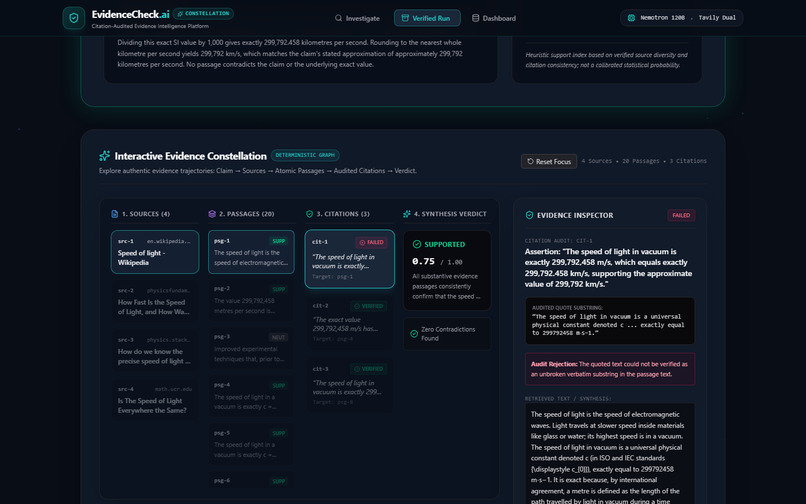Click the sparkle icon beside Interactive Evidence Constellation

[x=104, y=156]
